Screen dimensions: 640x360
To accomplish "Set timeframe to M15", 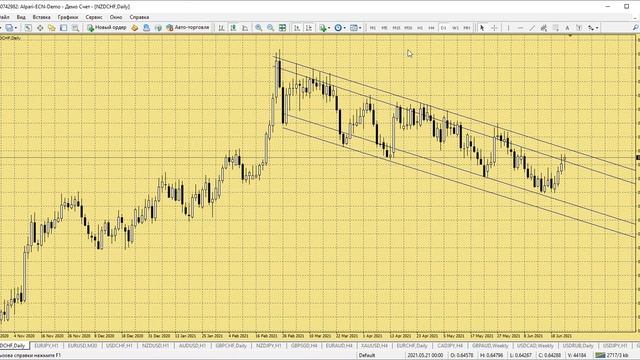I will (x=396, y=28).
